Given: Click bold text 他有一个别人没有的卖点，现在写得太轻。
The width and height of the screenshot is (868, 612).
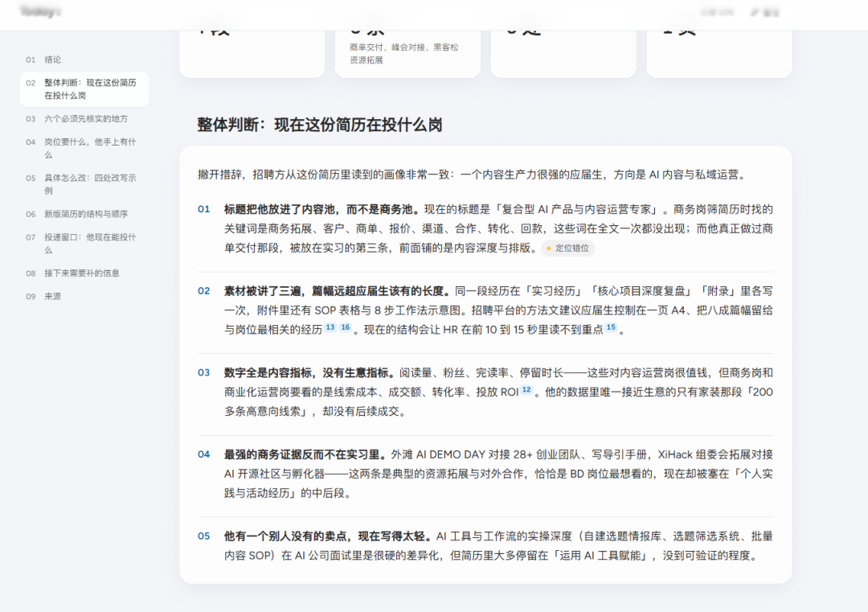Looking at the screenshot, I should [x=330, y=536].
